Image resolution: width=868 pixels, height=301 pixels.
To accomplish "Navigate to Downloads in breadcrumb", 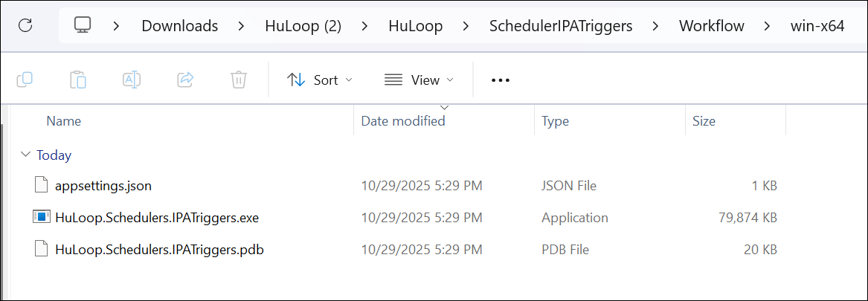I will coord(179,26).
